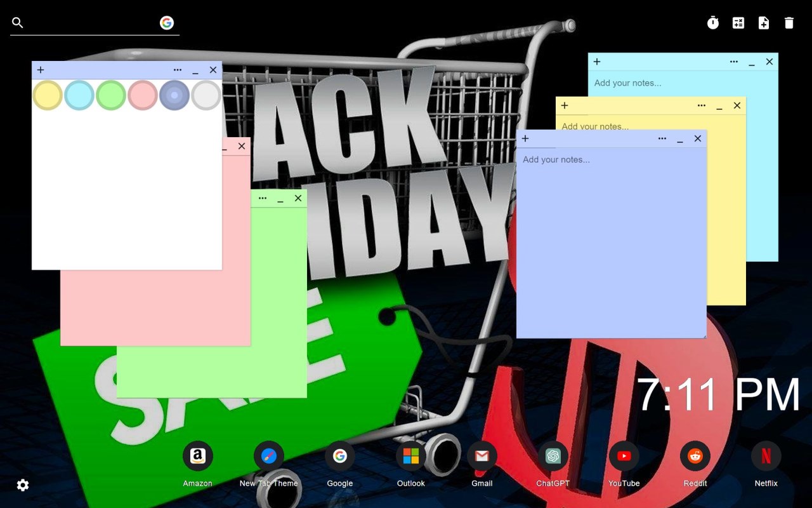Click blue note's text area
The image size is (812, 508).
[x=612, y=243]
